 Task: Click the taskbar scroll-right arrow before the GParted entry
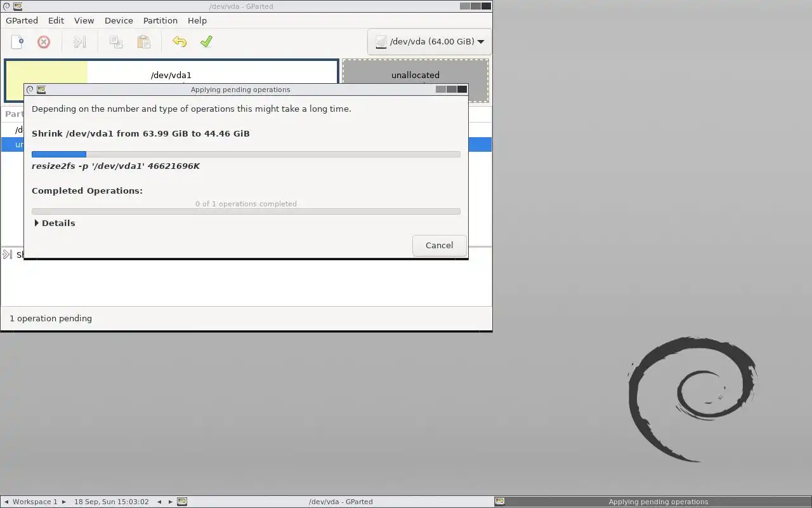point(170,502)
